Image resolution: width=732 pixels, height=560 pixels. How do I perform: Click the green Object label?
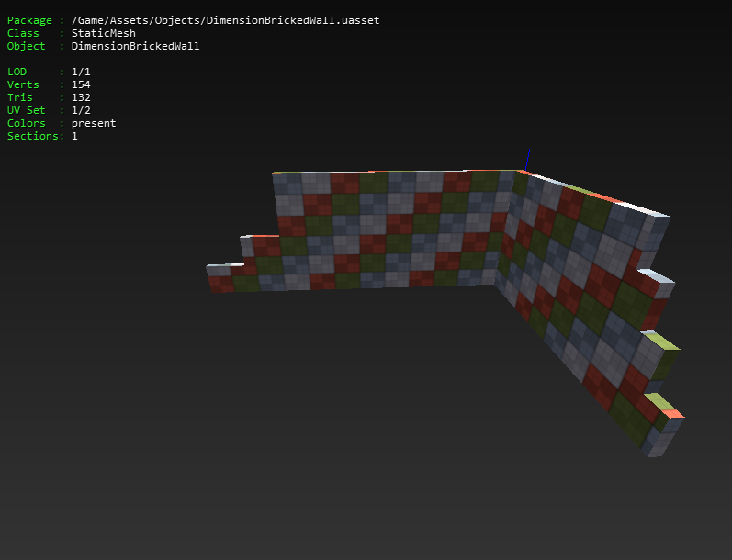pos(26,46)
